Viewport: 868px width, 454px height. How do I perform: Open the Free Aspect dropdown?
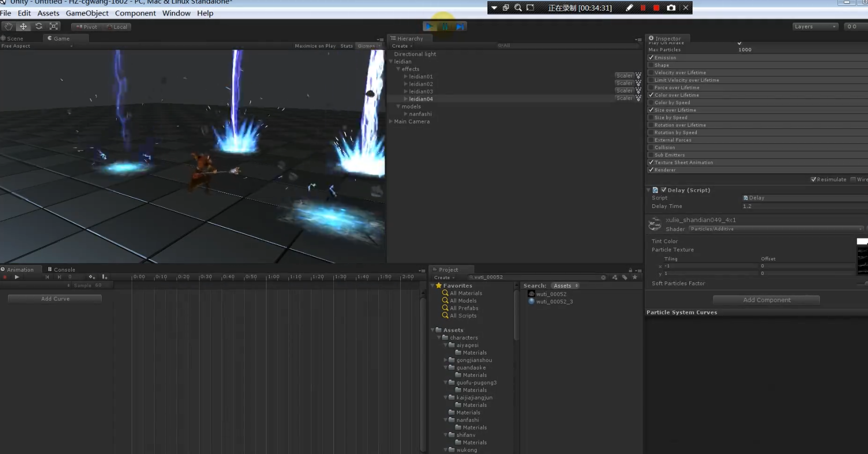36,46
